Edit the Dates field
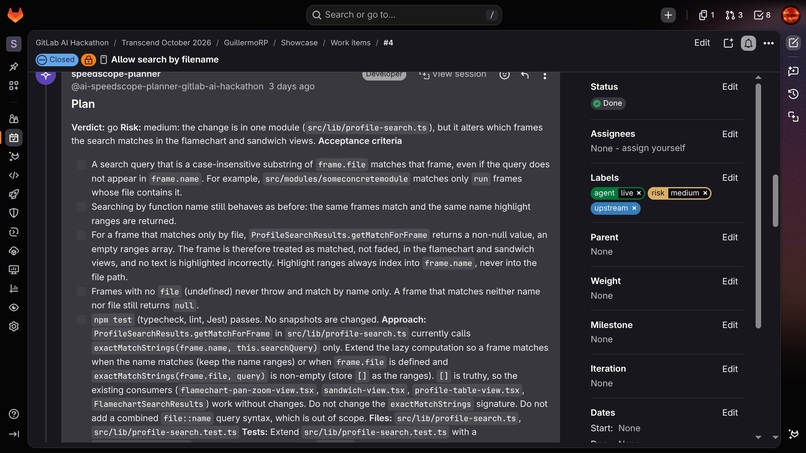The width and height of the screenshot is (806, 453). coord(730,413)
